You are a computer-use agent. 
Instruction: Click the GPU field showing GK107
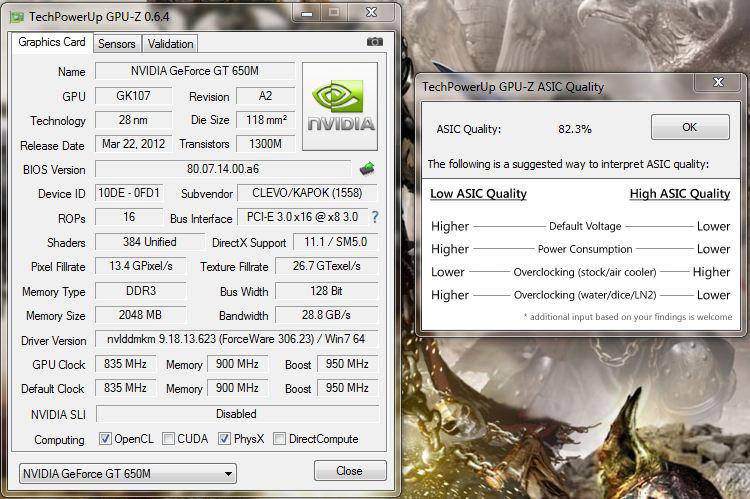click(x=133, y=96)
